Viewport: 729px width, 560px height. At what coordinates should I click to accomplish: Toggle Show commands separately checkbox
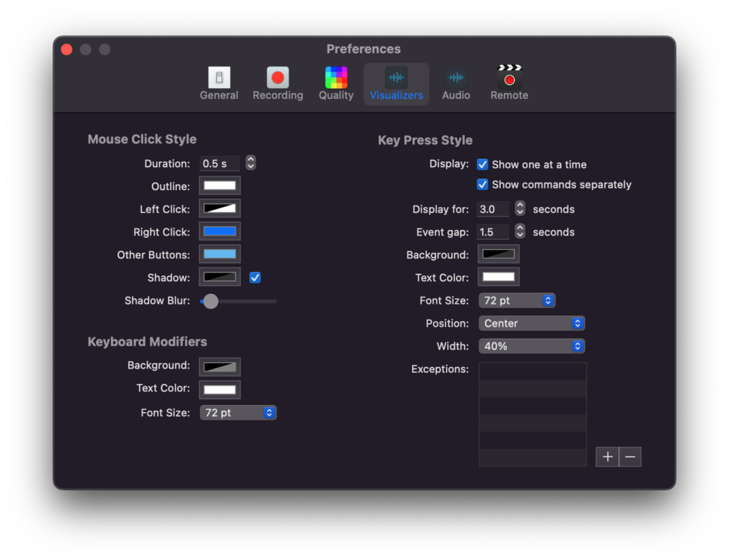[x=482, y=184]
